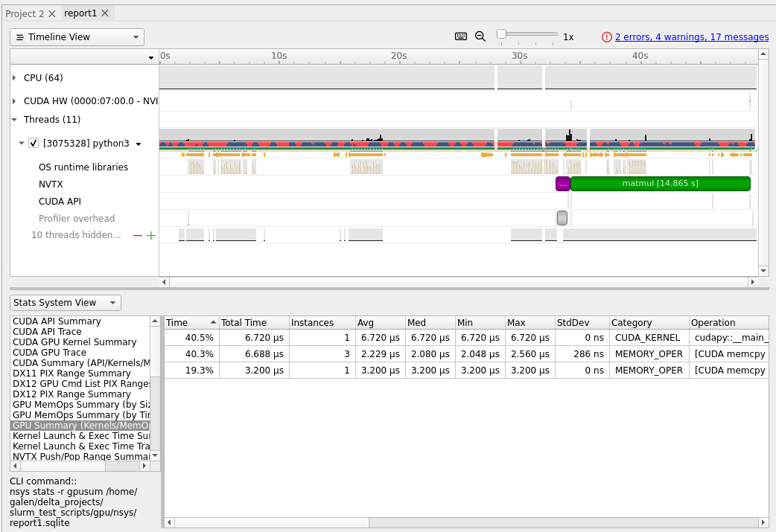Open the python3 thread options arrow
This screenshot has width=776, height=532.
pyautogui.click(x=139, y=144)
